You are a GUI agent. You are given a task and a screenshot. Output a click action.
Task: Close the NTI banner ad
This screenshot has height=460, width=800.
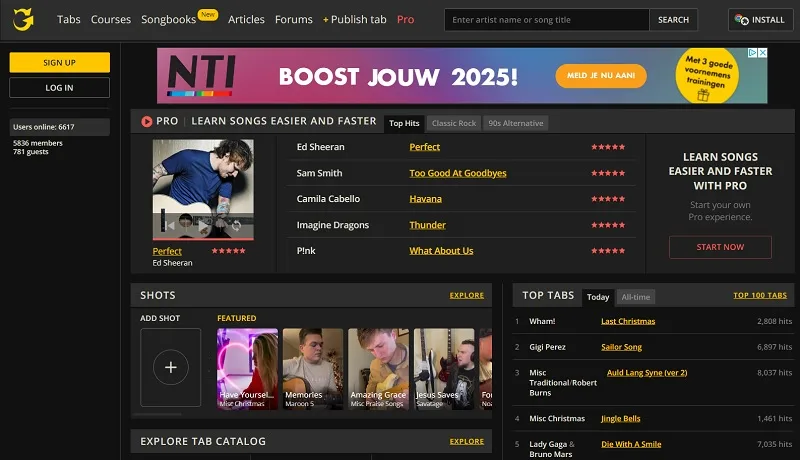pyautogui.click(x=762, y=53)
